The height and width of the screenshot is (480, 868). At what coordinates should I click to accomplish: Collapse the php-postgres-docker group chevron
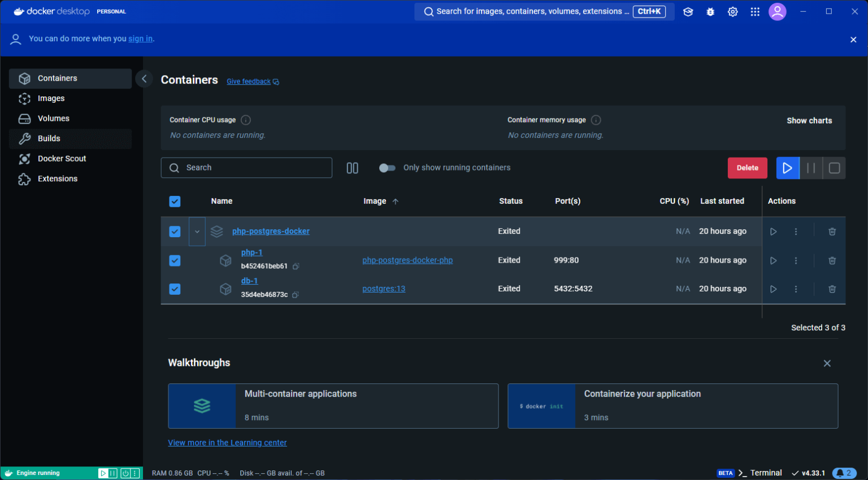pos(197,232)
